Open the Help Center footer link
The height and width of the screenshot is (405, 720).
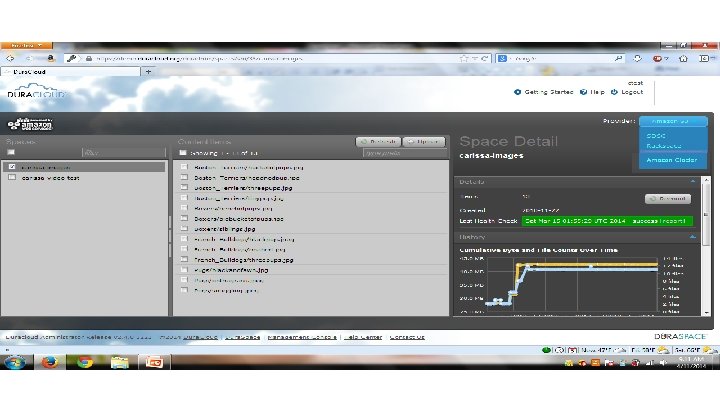click(363, 337)
